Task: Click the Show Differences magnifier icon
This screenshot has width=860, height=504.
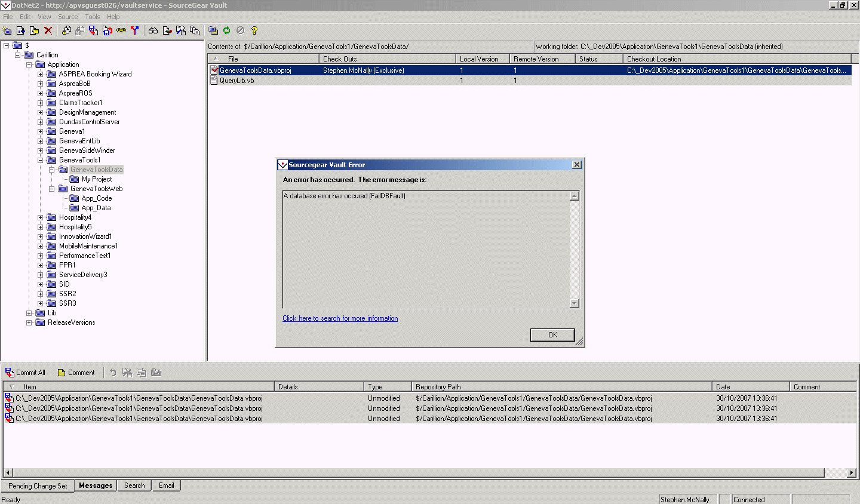Action: coord(181,30)
